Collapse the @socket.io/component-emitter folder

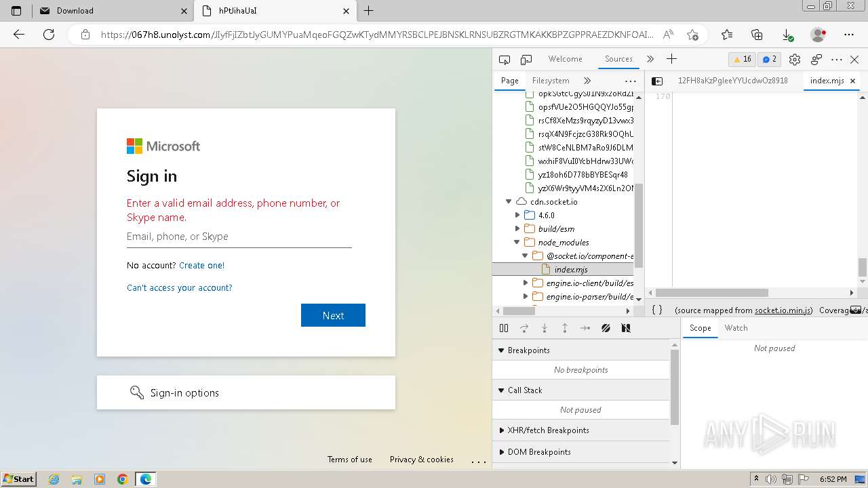click(526, 256)
